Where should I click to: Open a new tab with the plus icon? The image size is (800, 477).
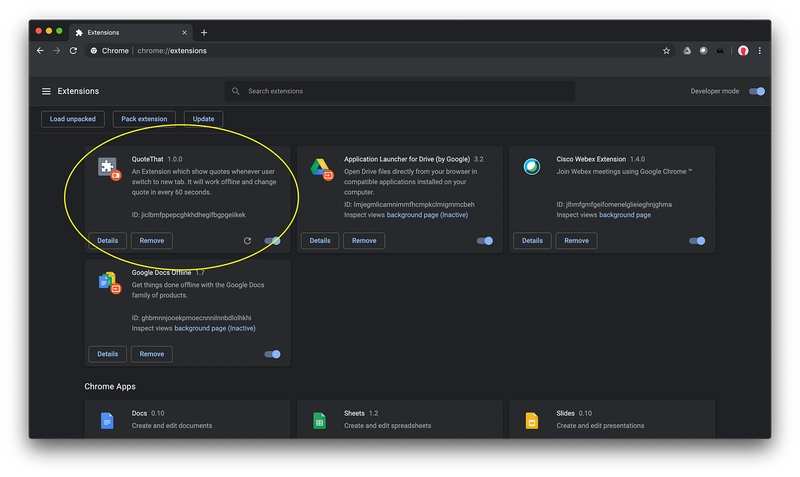click(x=204, y=32)
